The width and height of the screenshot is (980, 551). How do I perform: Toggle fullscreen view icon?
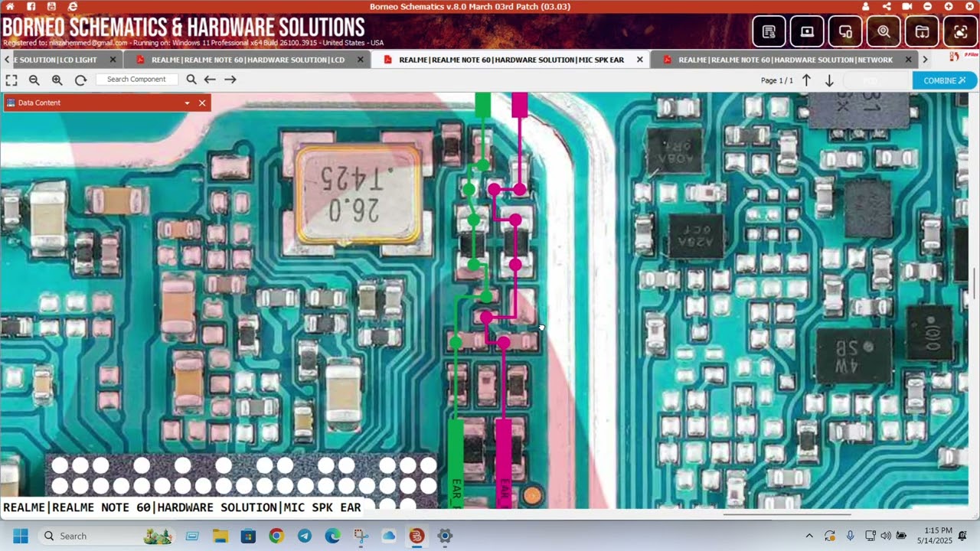pyautogui.click(x=11, y=80)
